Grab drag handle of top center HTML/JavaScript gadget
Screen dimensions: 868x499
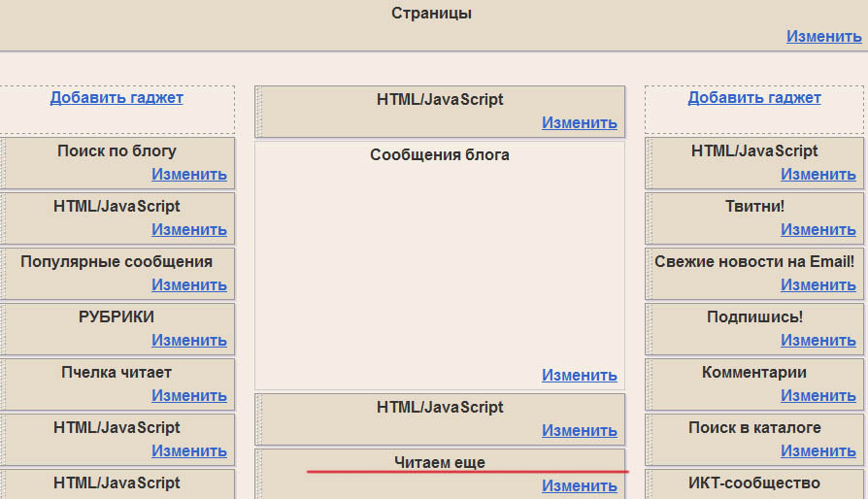click(x=259, y=112)
